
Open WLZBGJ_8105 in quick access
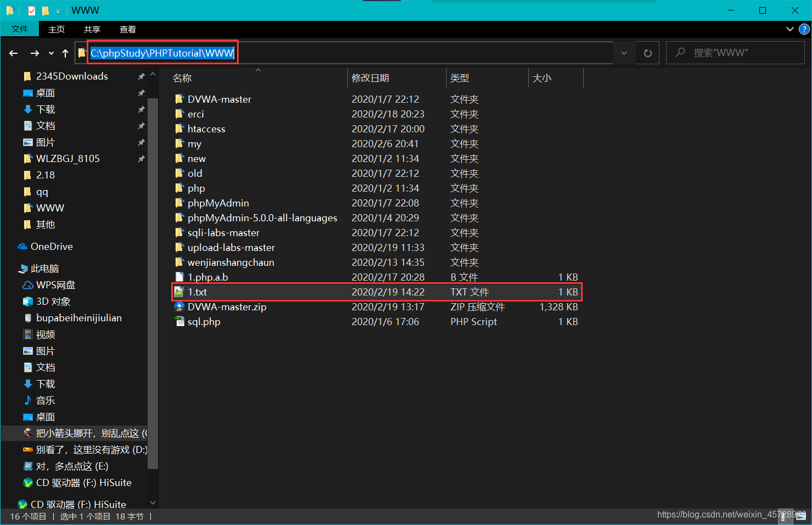point(67,159)
